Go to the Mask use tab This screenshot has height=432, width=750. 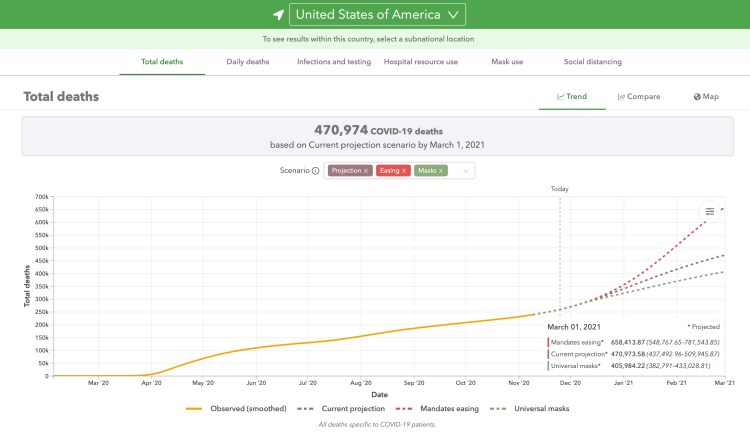pyautogui.click(x=507, y=62)
